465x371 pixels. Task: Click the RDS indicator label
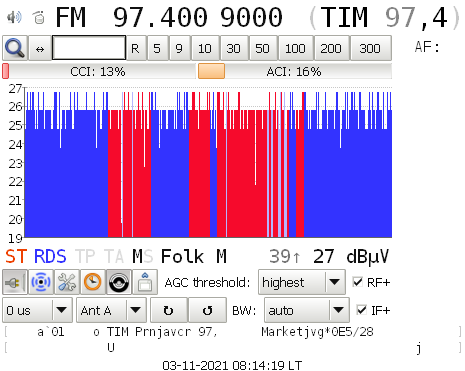click(50, 256)
